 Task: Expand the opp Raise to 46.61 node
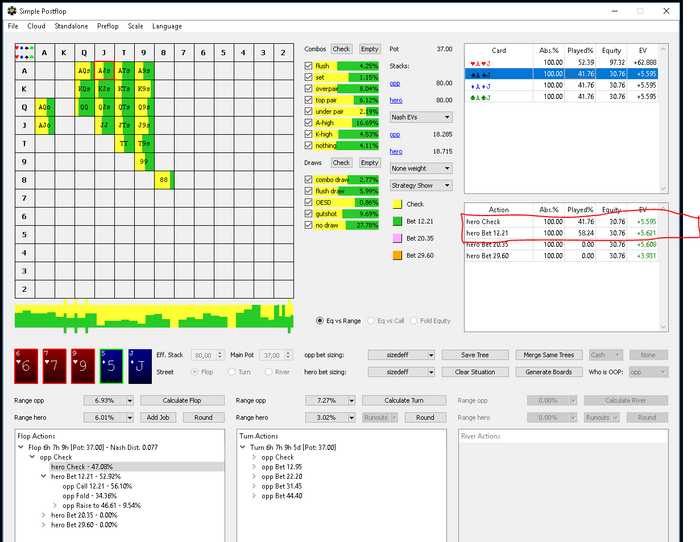coord(56,505)
